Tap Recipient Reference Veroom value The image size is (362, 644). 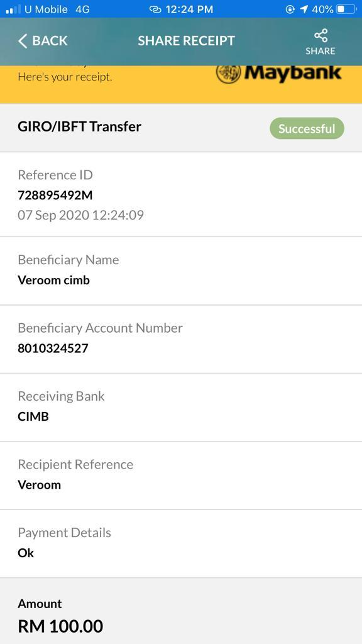(x=40, y=485)
